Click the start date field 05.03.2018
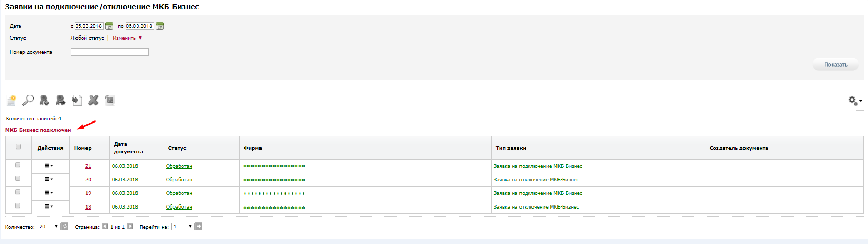The width and height of the screenshot is (868, 244). tap(89, 26)
